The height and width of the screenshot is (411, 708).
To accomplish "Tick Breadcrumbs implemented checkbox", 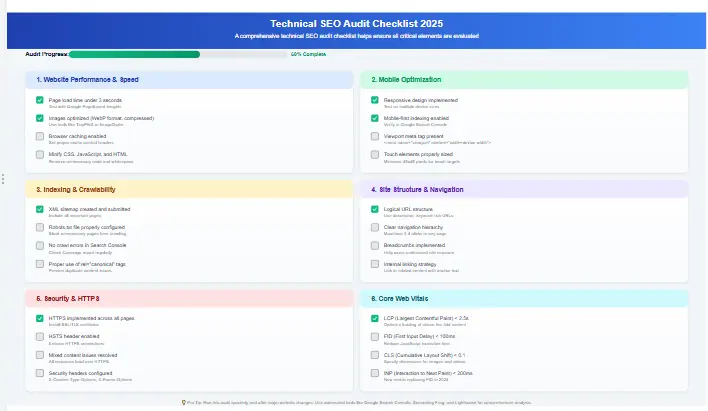I will click(375, 245).
